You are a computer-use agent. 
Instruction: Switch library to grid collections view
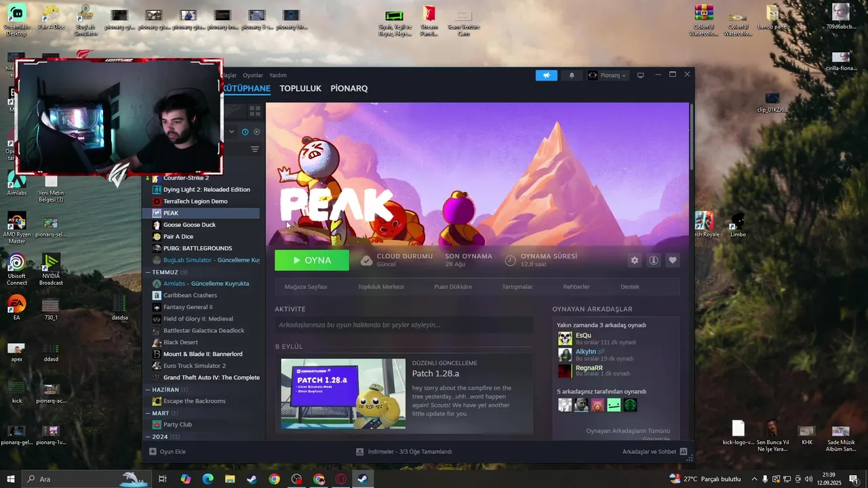[255, 110]
